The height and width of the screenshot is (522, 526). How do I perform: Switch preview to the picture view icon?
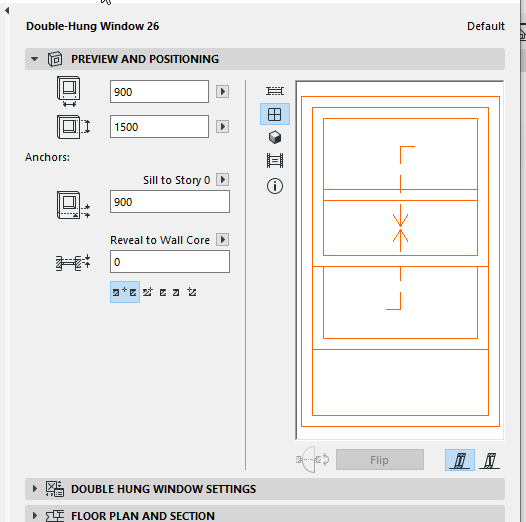(x=275, y=160)
